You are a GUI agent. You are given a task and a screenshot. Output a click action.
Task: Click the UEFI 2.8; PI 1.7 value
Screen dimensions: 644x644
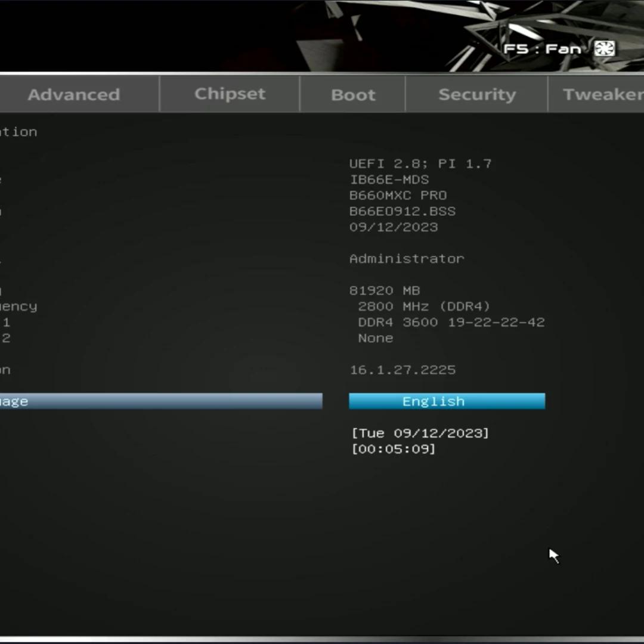tap(420, 163)
